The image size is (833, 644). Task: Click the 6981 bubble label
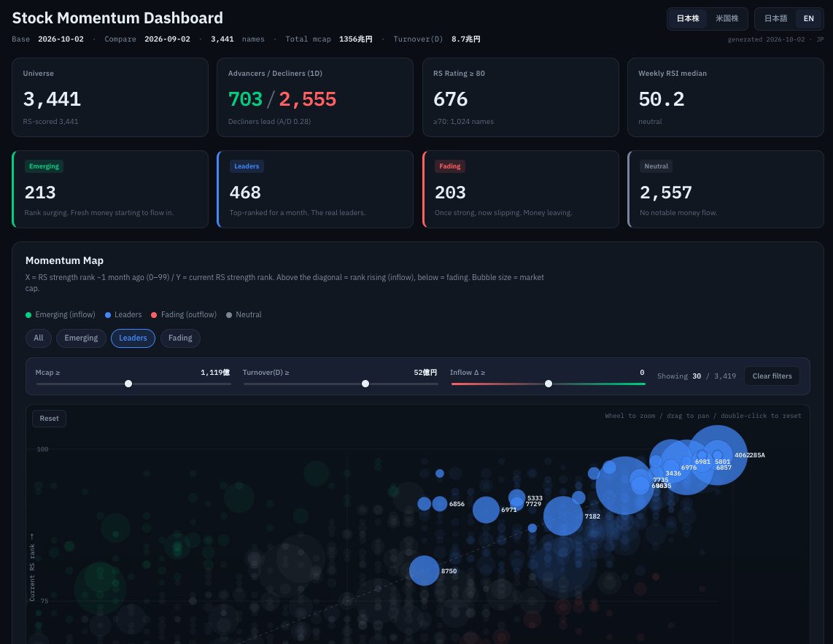tap(703, 462)
